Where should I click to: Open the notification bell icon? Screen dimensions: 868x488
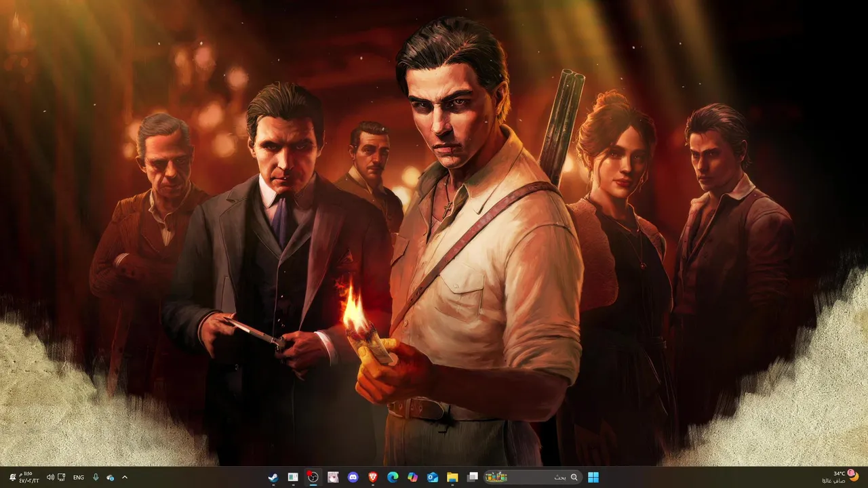12,477
